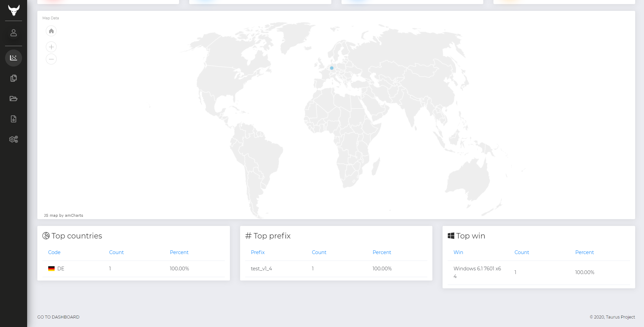The width and height of the screenshot is (644, 327).
Task: Click 100.00% in the Windows 6.1 row
Action: point(585,272)
